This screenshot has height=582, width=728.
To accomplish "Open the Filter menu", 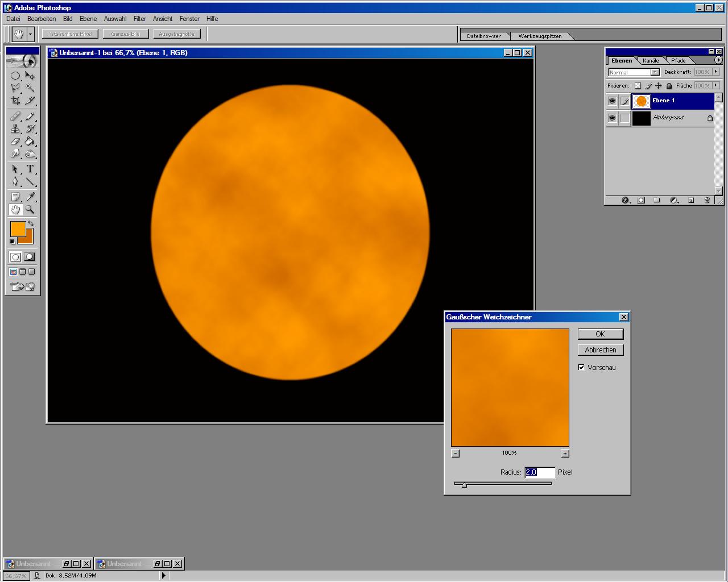I will [x=140, y=19].
